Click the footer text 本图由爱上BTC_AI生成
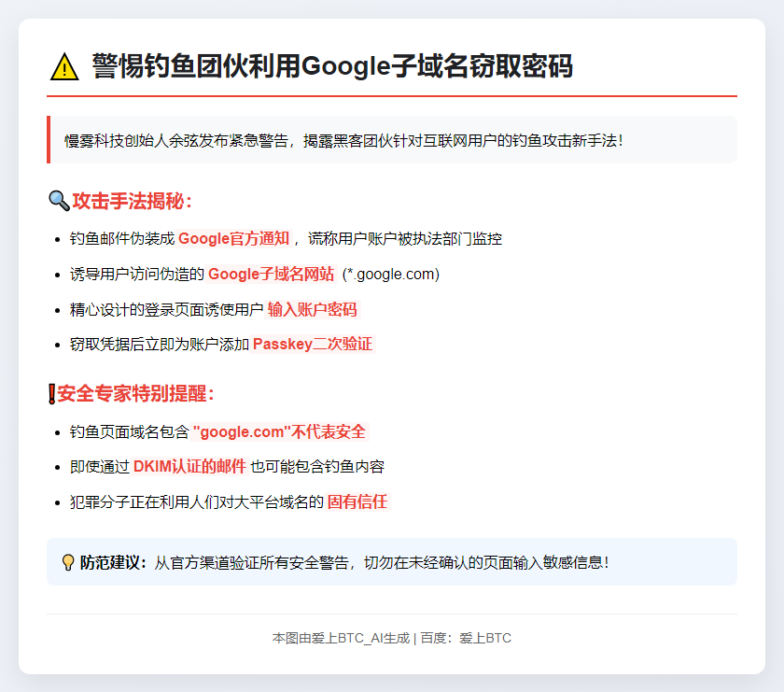Screen dimensions: 784x692 pyautogui.click(x=341, y=638)
